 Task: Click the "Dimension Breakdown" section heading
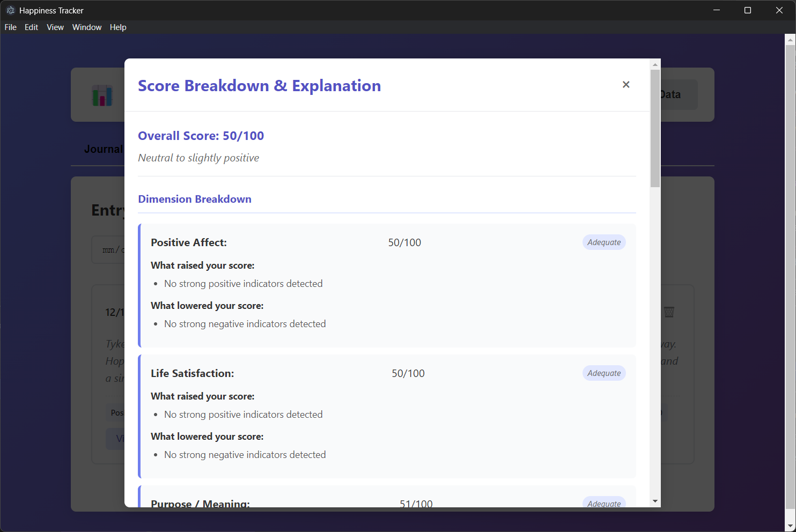coord(195,199)
